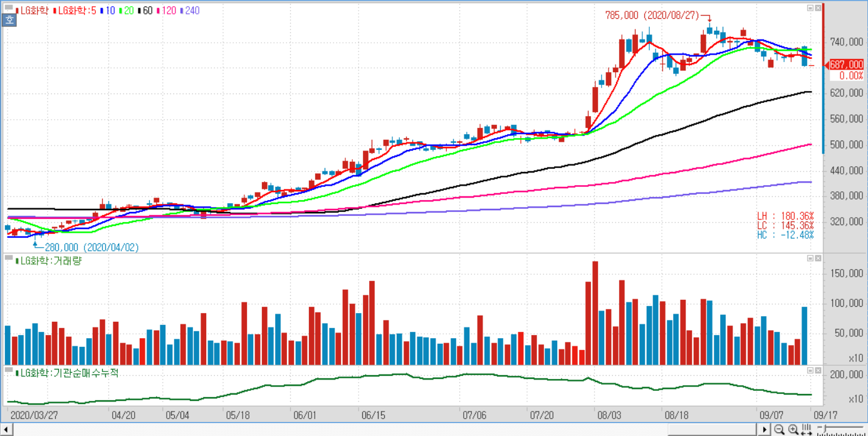Viewport: 868px width, 436px height.
Task: Click the gray chart menu icon above 호
Action: [9, 8]
